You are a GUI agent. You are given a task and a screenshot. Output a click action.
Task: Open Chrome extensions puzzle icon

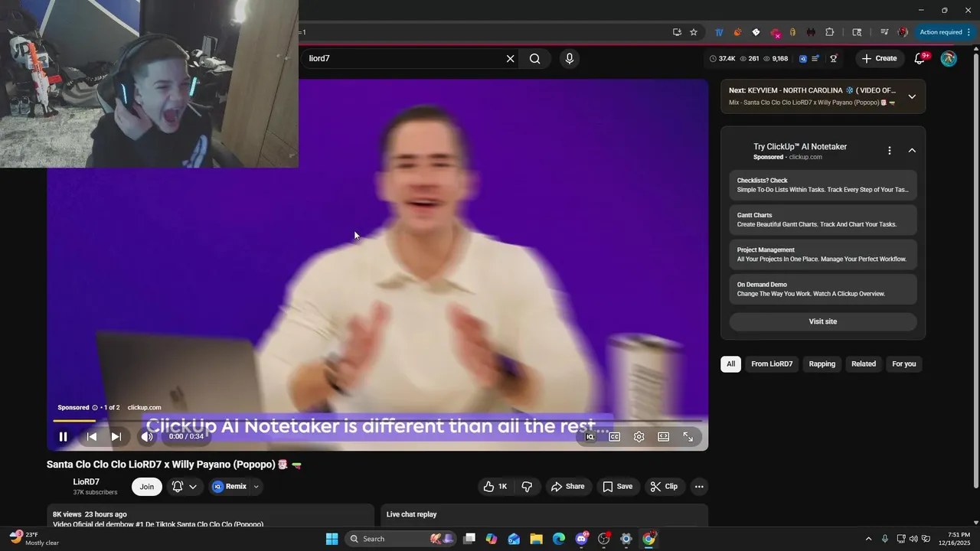tap(829, 32)
